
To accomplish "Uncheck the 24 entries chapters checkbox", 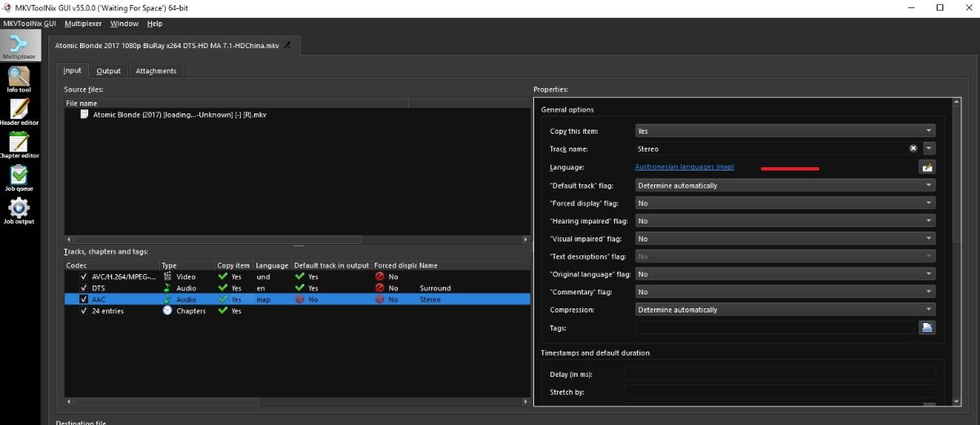I will click(83, 311).
